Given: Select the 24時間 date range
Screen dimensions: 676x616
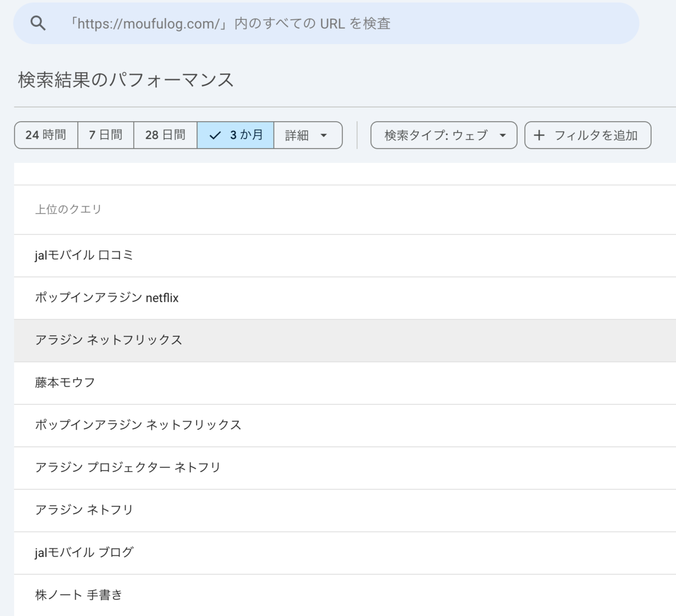Looking at the screenshot, I should pos(46,135).
